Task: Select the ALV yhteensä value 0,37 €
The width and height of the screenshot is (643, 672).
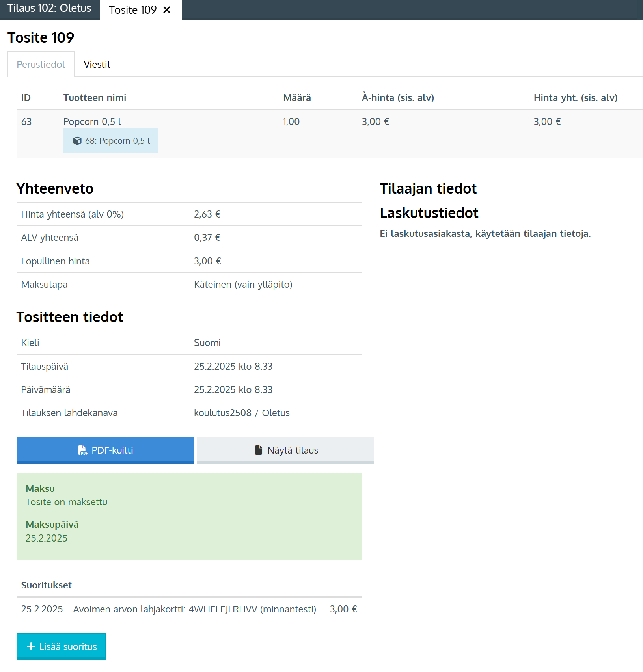Action: point(207,237)
